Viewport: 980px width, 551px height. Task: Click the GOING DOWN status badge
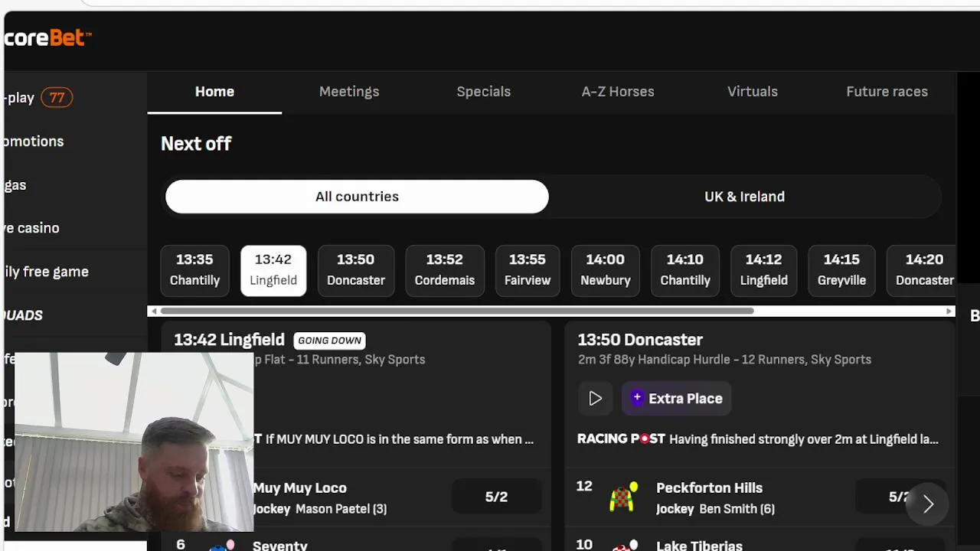click(x=329, y=341)
